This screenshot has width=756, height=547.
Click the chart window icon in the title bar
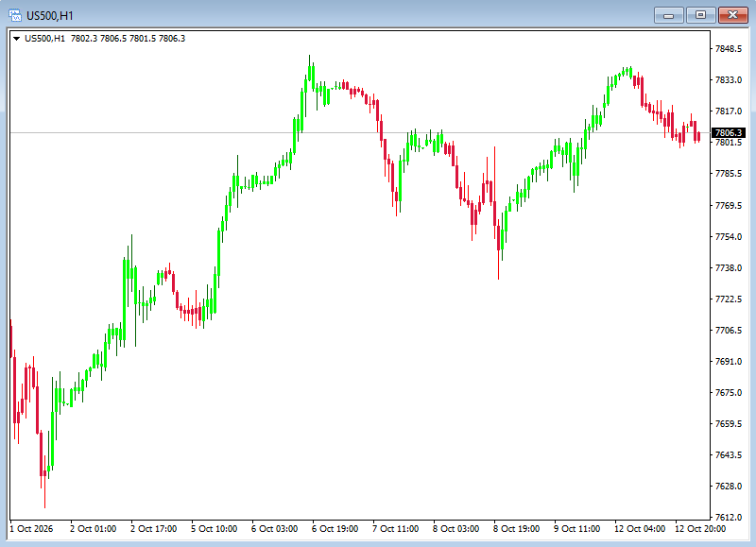(x=15, y=15)
